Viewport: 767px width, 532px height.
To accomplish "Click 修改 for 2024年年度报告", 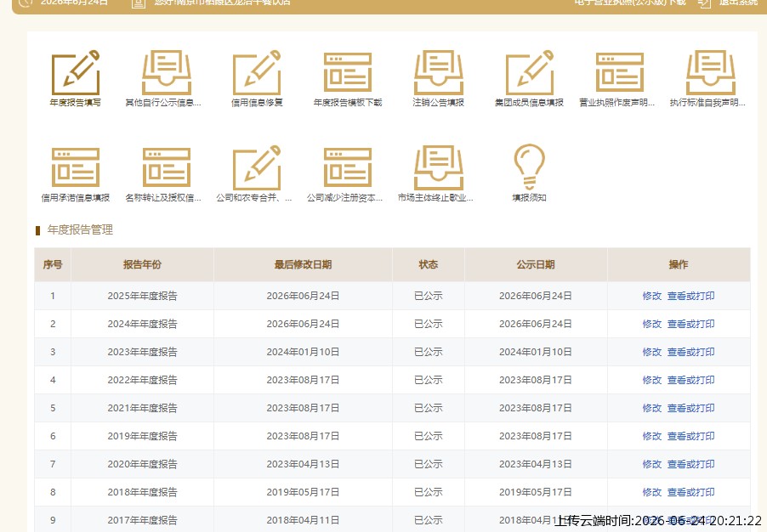I will click(x=651, y=324).
